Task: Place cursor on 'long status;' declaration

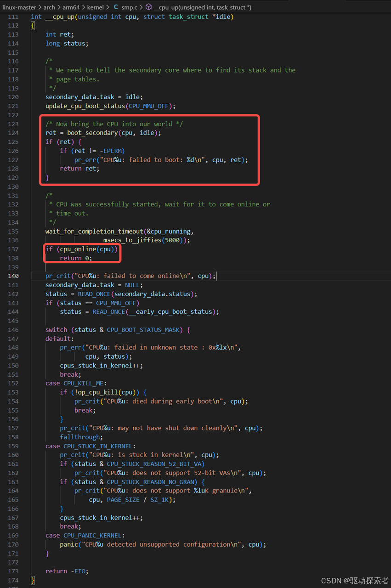Action: tap(67, 43)
